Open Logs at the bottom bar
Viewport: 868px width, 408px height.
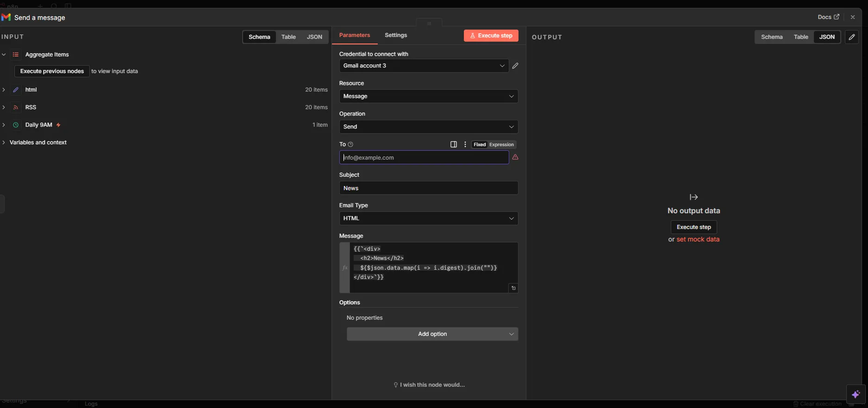tap(91, 404)
